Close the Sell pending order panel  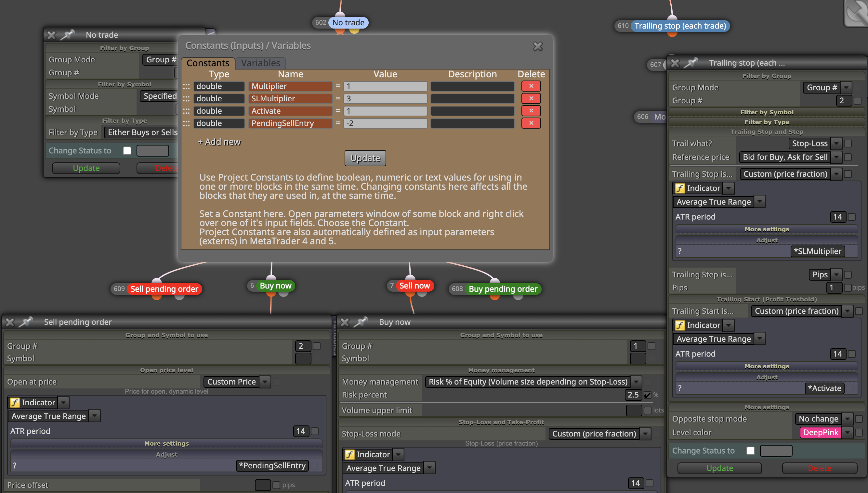tap(10, 322)
